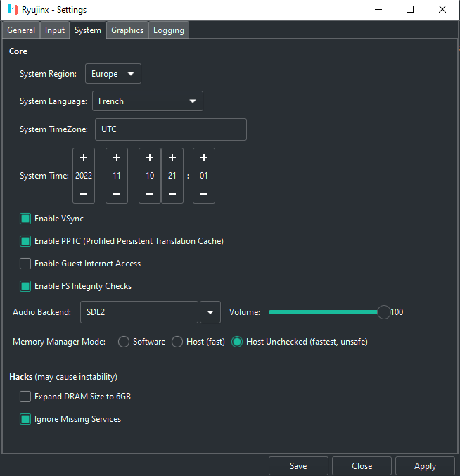Maximize the Settings window
460x476 pixels.
coord(410,9)
